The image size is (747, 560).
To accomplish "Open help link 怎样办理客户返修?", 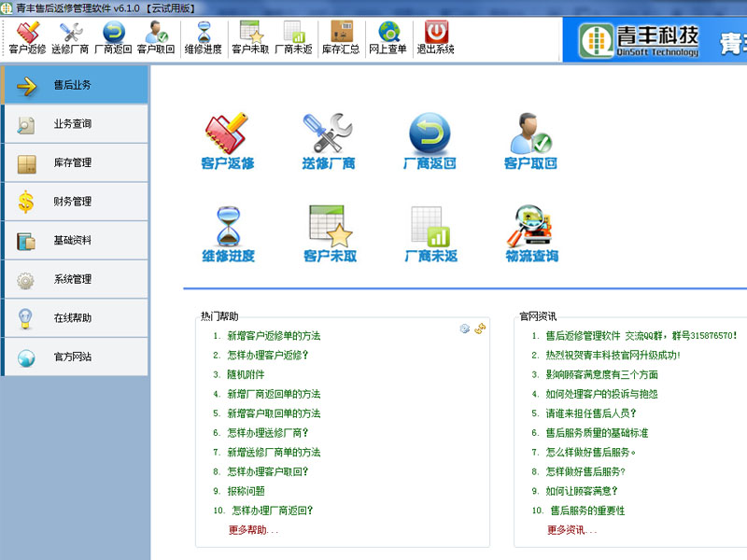I will coord(268,356).
